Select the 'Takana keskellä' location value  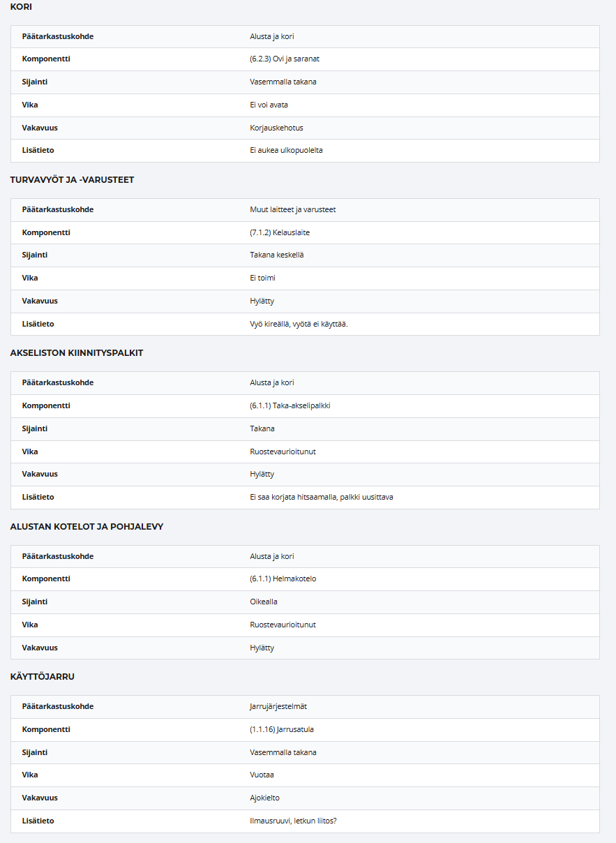pos(277,255)
